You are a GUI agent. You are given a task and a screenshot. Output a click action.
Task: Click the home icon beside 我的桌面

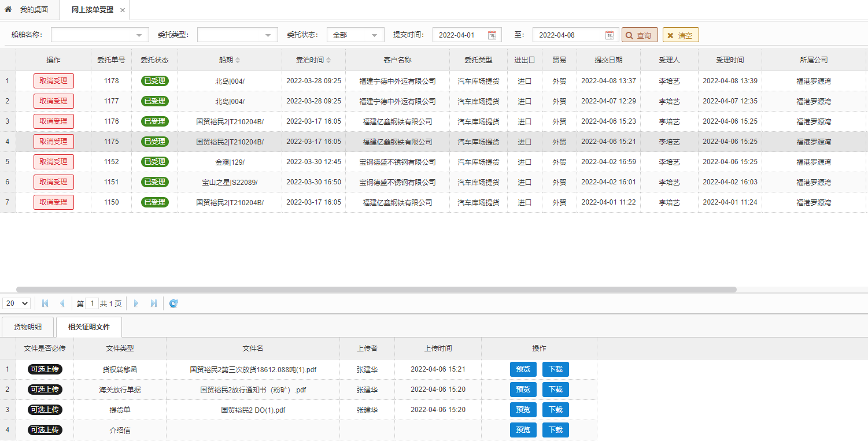pyautogui.click(x=8, y=10)
